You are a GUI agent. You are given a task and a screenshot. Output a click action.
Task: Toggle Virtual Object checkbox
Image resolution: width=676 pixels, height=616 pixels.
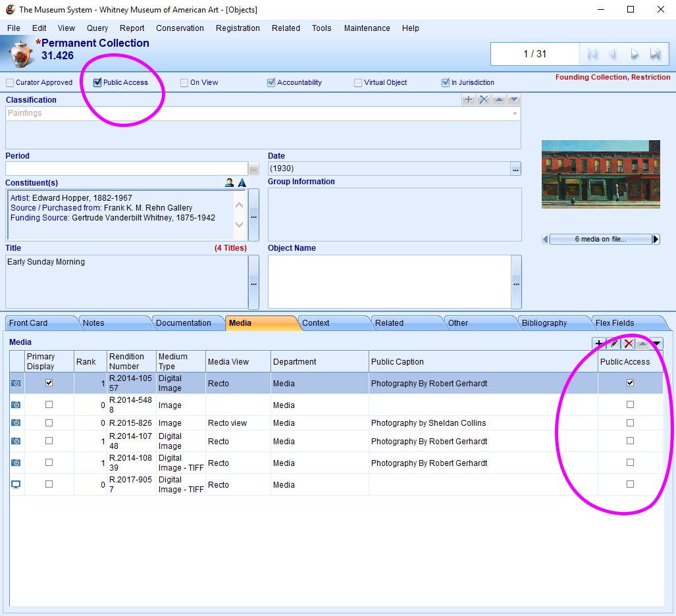pyautogui.click(x=358, y=82)
